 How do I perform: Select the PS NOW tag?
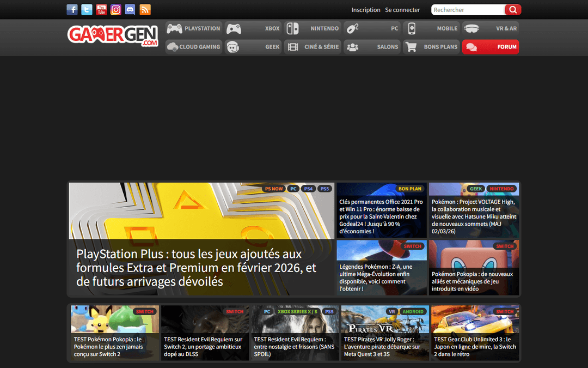tap(274, 189)
